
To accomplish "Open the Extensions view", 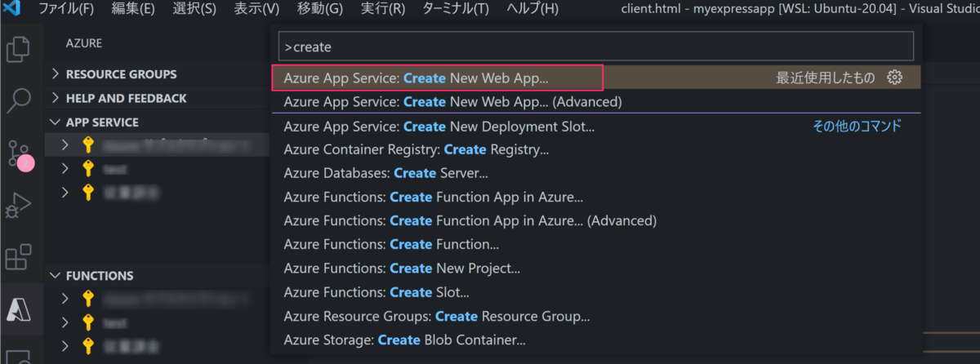I will click(18, 257).
